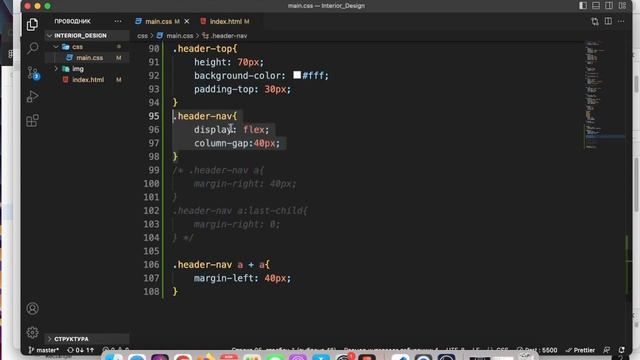The width and height of the screenshot is (640, 360).
Task: Select index.html in the file tree
Action: pos(88,80)
